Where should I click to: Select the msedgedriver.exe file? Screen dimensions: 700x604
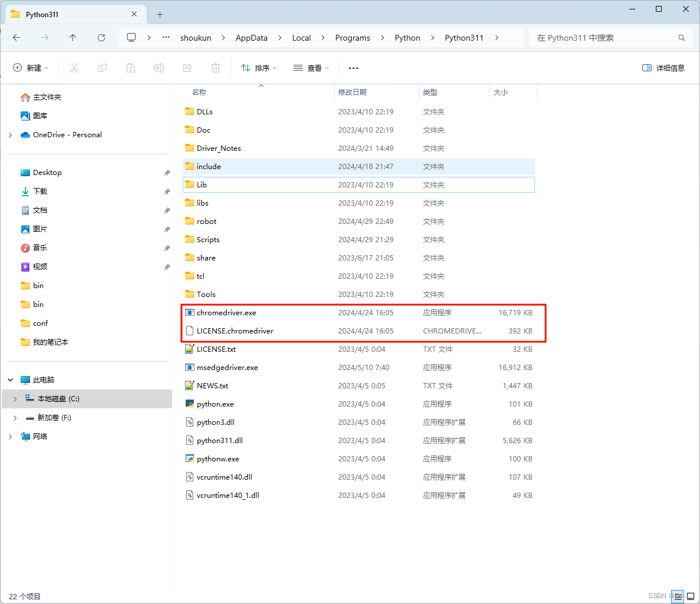coord(358,367)
